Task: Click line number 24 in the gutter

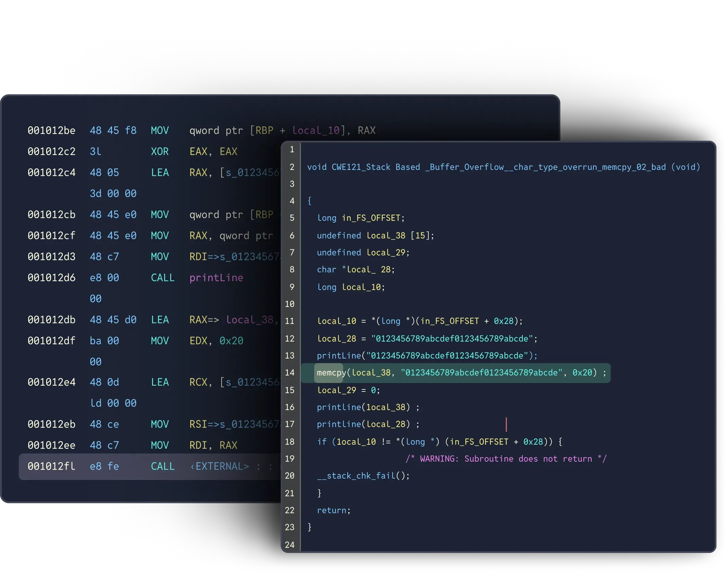Action: 290,545
